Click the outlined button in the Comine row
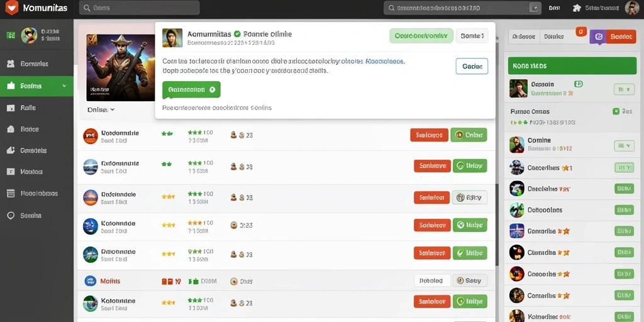 tap(624, 145)
